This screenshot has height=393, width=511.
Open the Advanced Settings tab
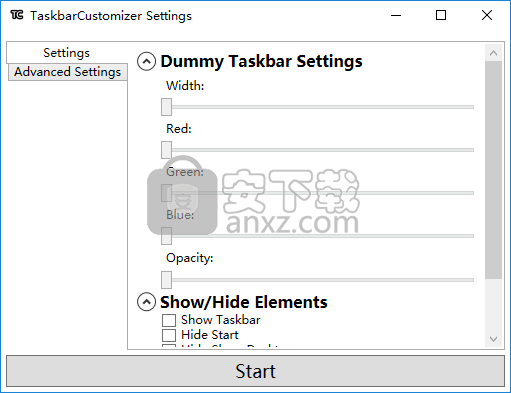pos(68,72)
